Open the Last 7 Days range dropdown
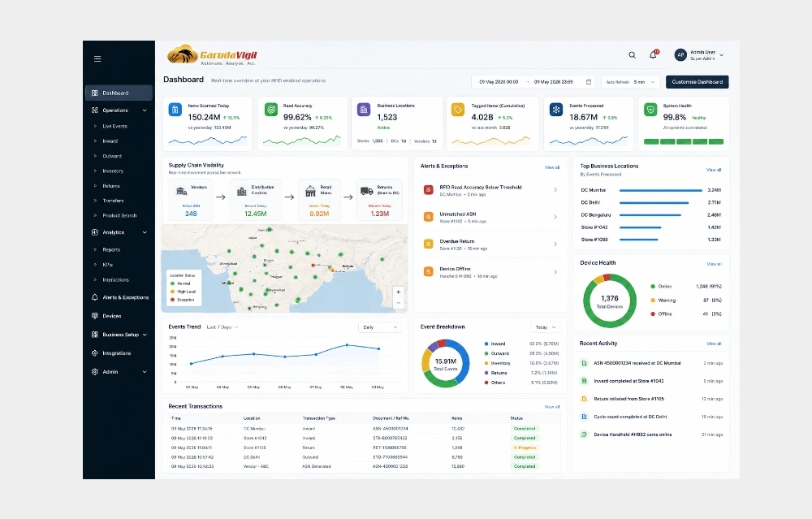 click(222, 327)
